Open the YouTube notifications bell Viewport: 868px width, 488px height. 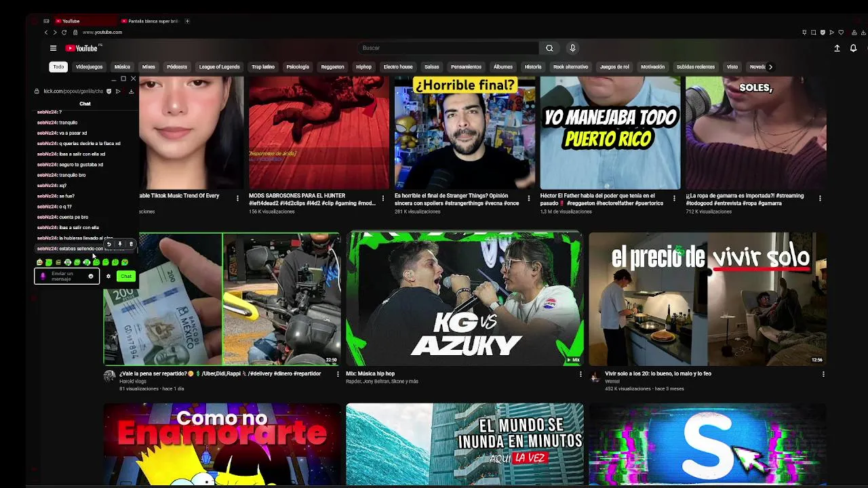(x=853, y=48)
